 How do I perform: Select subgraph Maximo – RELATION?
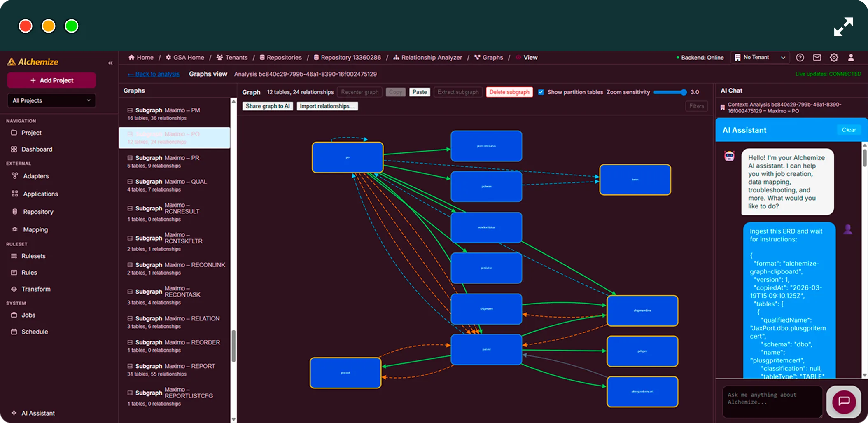pos(174,322)
